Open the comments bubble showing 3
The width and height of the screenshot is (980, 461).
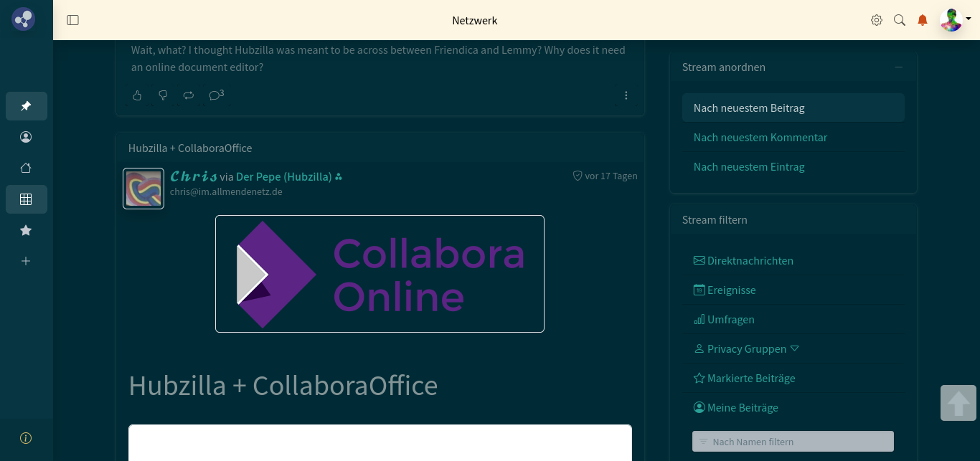click(x=216, y=95)
